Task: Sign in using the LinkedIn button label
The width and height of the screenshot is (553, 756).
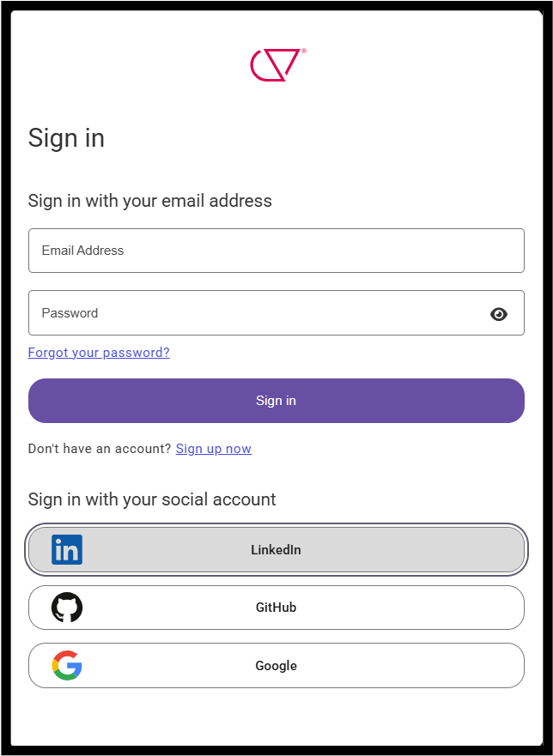Action: pyautogui.click(x=276, y=550)
